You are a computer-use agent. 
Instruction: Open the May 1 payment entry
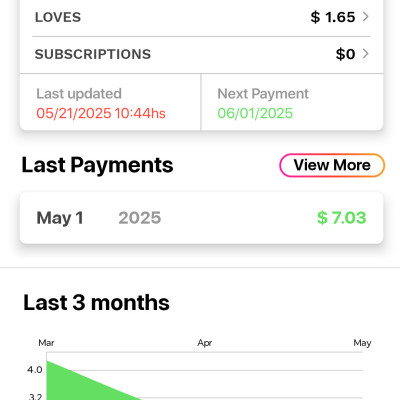tap(201, 218)
